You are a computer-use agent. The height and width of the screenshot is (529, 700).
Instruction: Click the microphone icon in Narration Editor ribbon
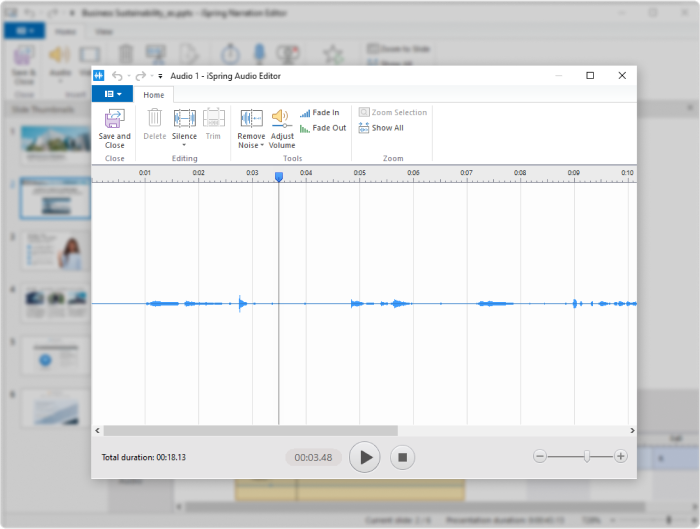(x=259, y=54)
